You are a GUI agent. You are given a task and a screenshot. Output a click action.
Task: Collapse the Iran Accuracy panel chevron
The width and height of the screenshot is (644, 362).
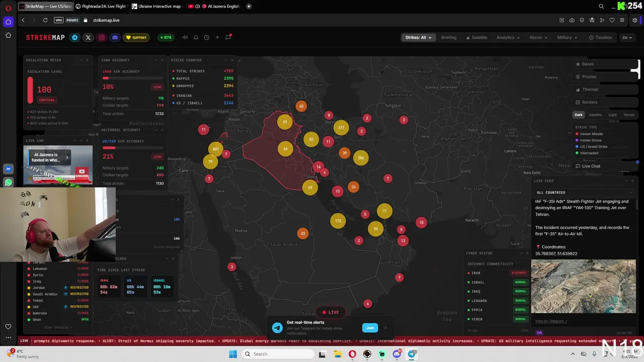point(155,60)
